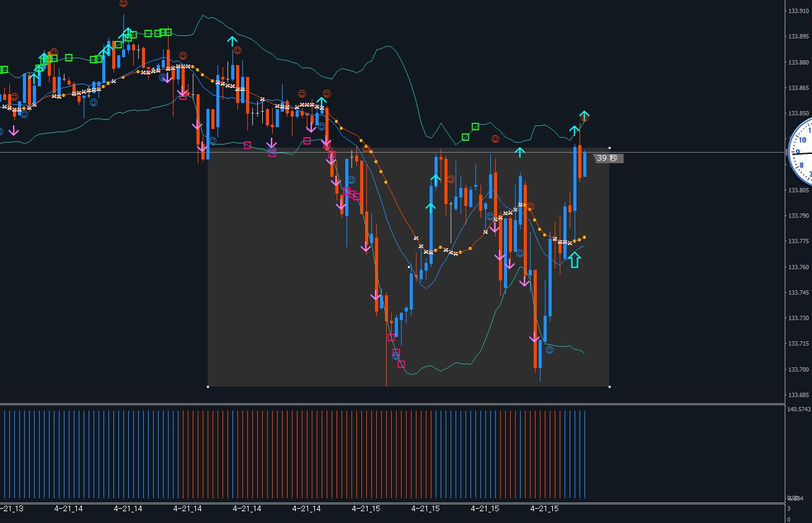Click the highest cyan arrow above the latest candle
Viewport: 812px width, 523px height.
585,115
